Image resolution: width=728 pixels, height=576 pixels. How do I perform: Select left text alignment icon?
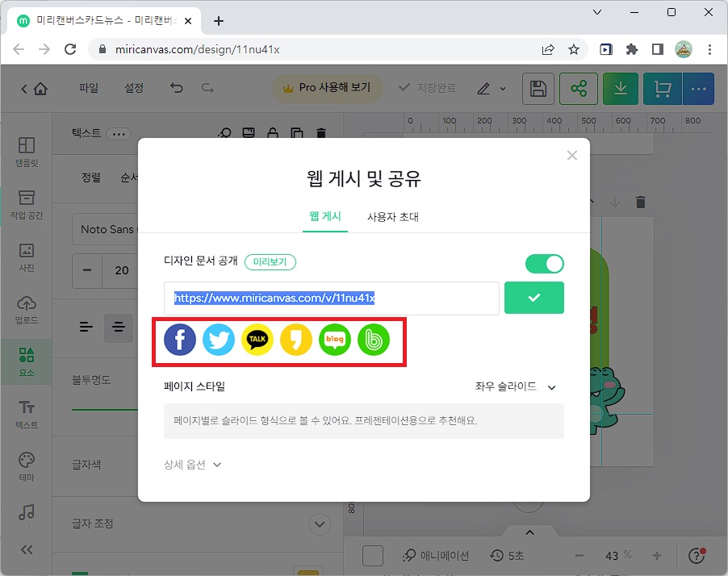(86, 328)
